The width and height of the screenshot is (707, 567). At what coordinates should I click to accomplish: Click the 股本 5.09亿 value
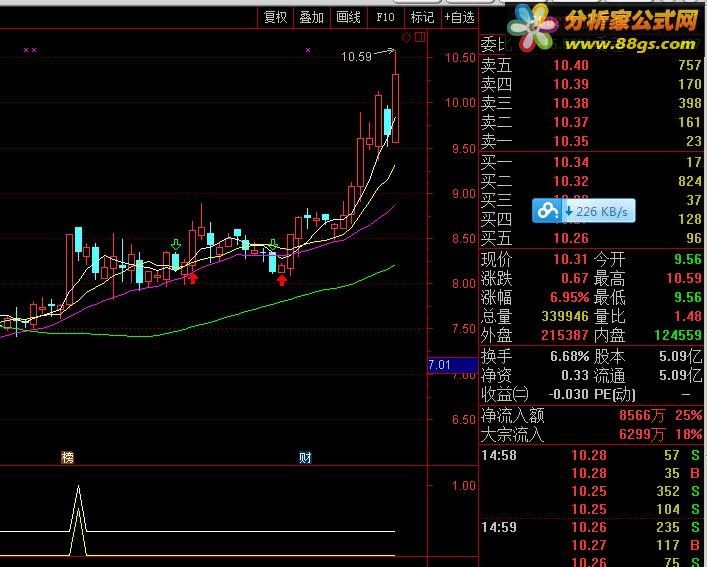click(680, 357)
